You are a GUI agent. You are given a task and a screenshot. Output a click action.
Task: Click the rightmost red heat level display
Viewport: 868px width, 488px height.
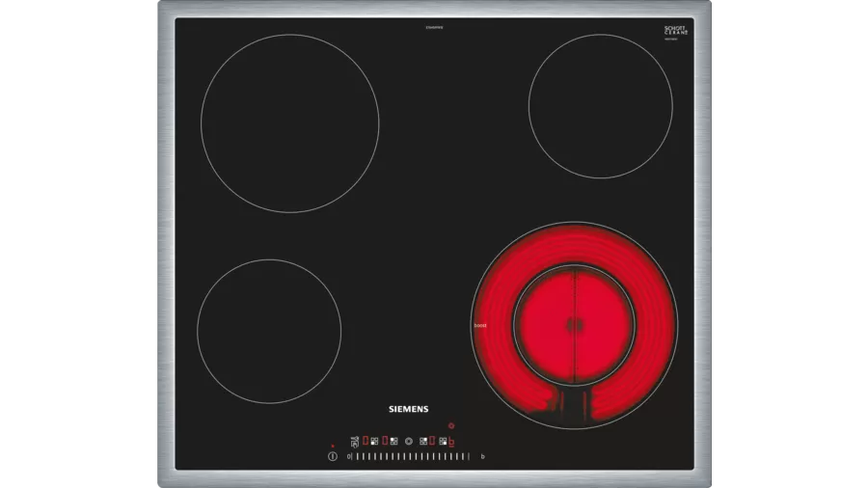(x=450, y=442)
